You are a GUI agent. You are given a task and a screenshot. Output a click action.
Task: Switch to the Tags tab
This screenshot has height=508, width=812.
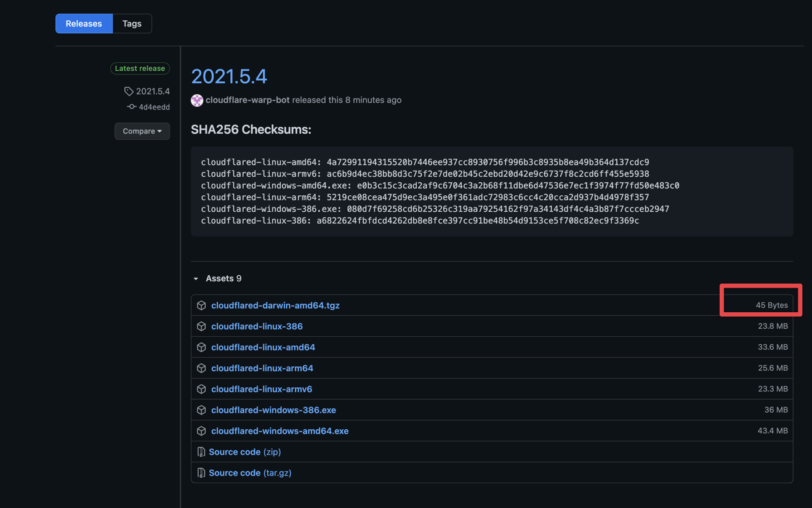[x=131, y=23]
